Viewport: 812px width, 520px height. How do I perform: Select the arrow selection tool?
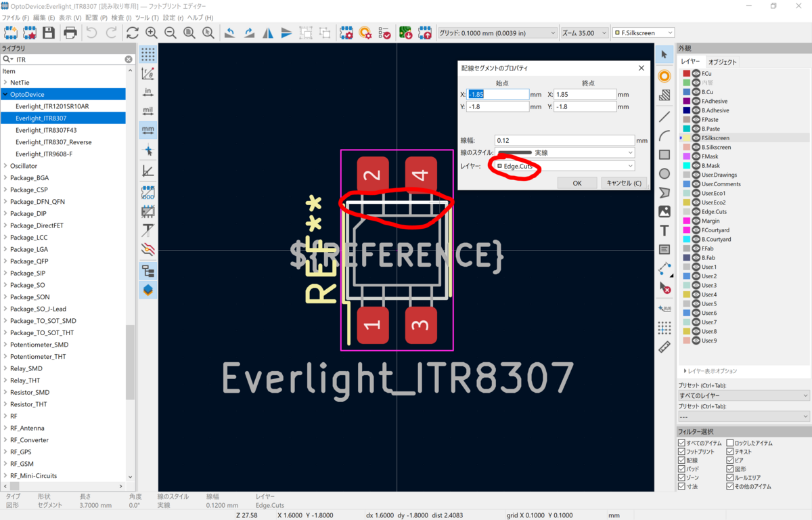click(664, 54)
